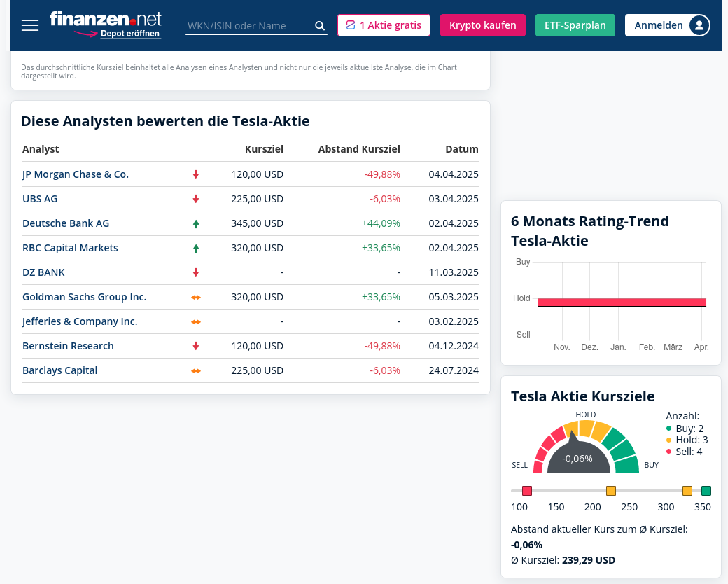Viewport: 728px width, 584px height.
Task: Click the green marker on price target slider
Action: (x=706, y=491)
